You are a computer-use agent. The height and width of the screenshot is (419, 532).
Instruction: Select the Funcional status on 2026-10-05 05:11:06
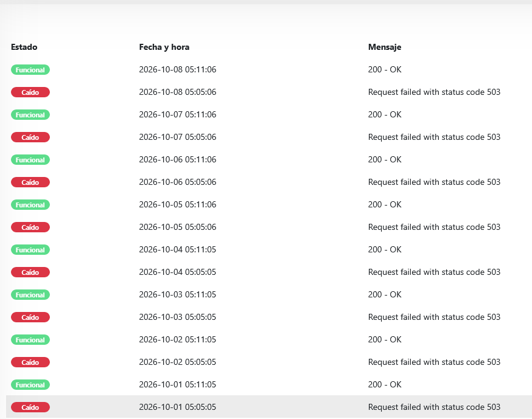coord(30,205)
